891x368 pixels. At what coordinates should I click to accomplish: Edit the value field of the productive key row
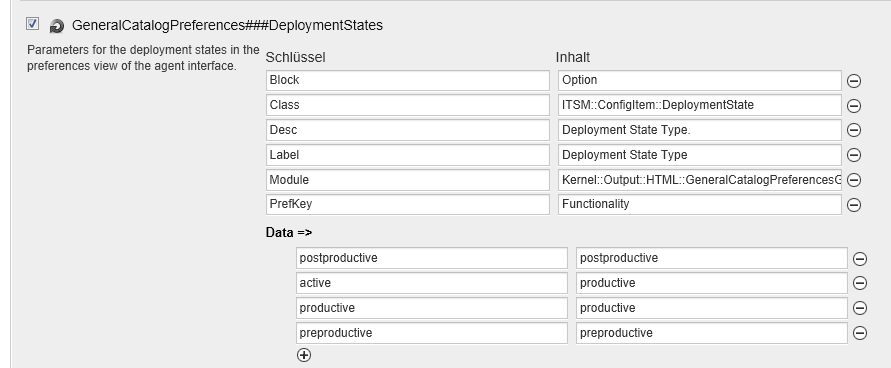click(x=711, y=308)
